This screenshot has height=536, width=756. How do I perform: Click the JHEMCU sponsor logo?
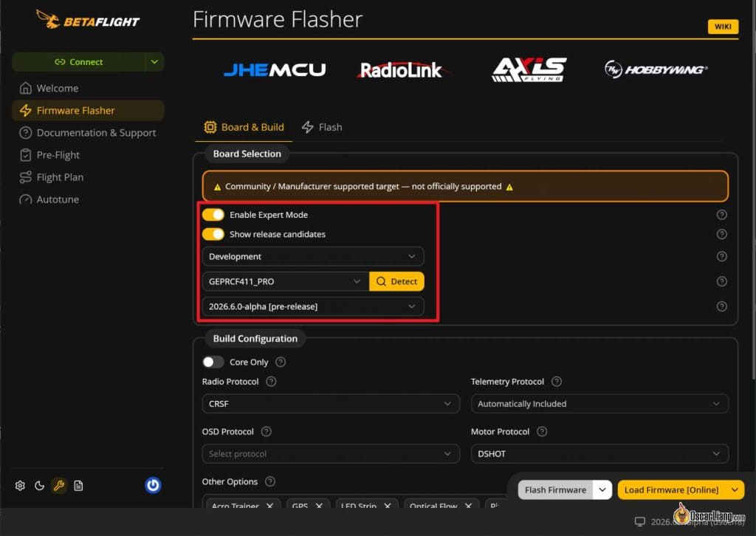pos(275,70)
